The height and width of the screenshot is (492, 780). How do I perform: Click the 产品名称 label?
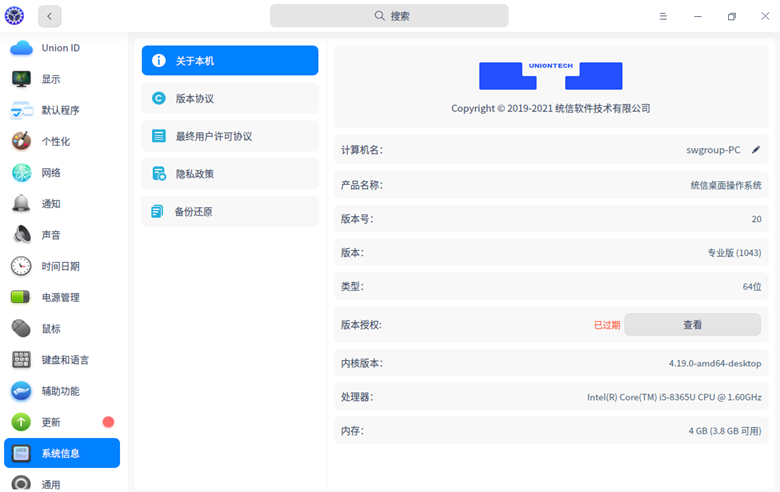362,185
